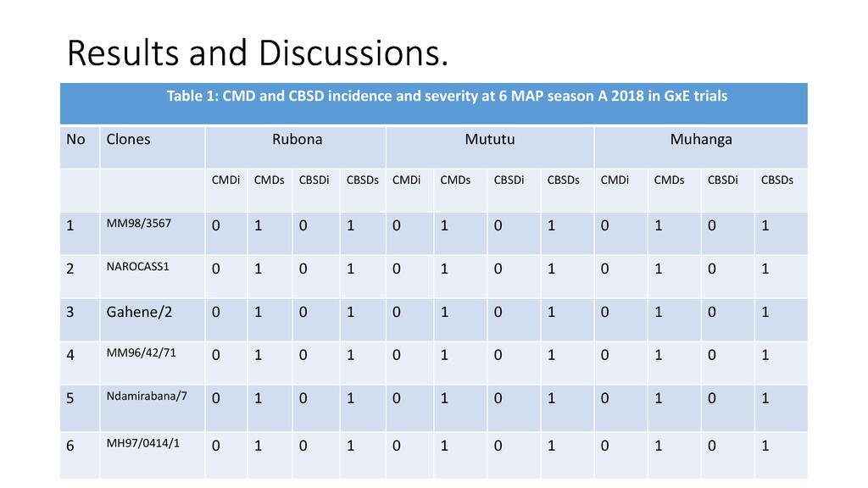The height and width of the screenshot is (488, 868).
Task: Select the CBSDs subheader under Muhanga
Action: coord(776,180)
